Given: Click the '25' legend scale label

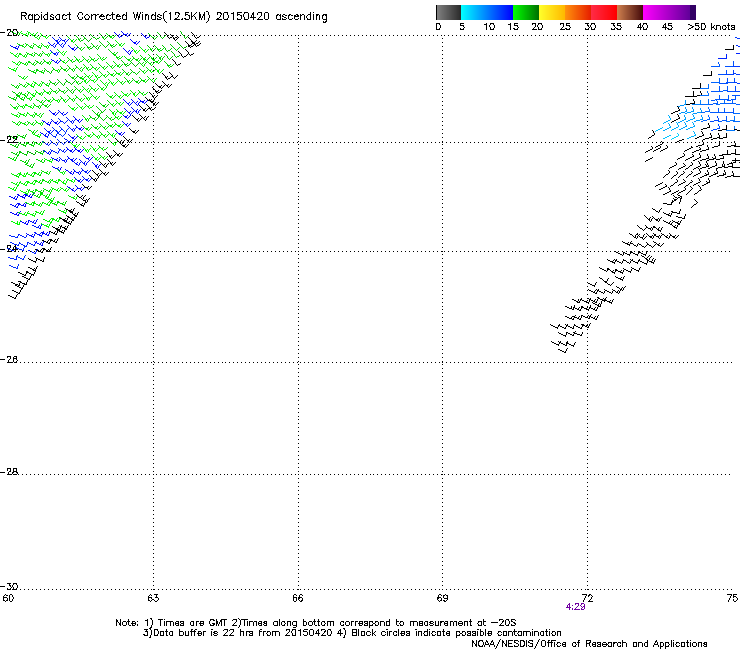Looking at the screenshot, I should click(x=565, y=27).
